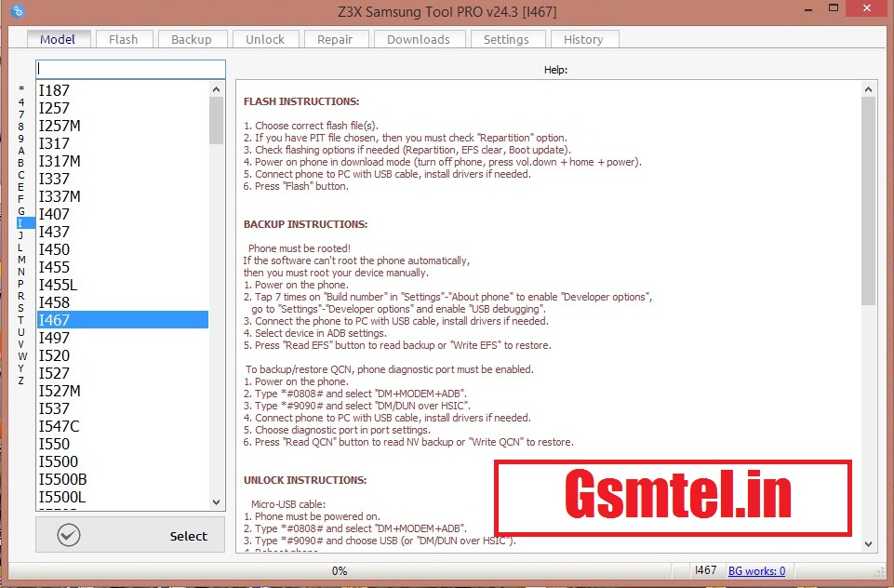
Task: Minimize the Z3X Samsung Tool window
Action: (807, 9)
